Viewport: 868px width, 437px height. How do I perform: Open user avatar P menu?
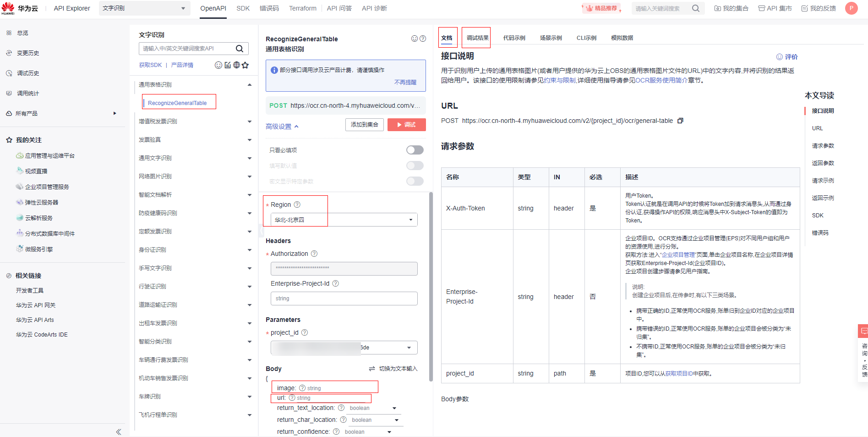click(852, 8)
